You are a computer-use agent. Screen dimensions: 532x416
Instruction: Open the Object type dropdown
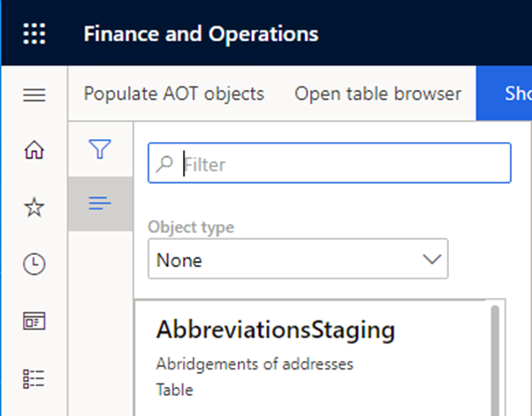pos(297,259)
